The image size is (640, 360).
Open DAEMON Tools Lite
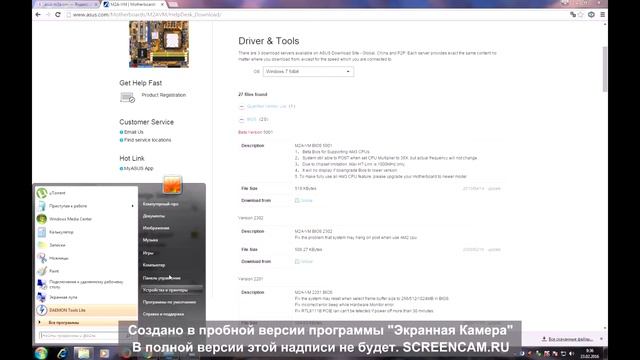tap(86, 310)
